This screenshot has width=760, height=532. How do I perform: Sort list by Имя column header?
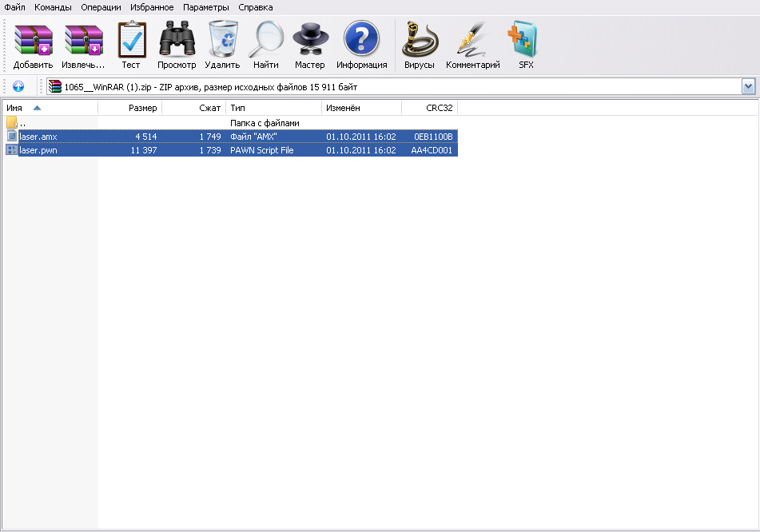pyautogui.click(x=48, y=108)
